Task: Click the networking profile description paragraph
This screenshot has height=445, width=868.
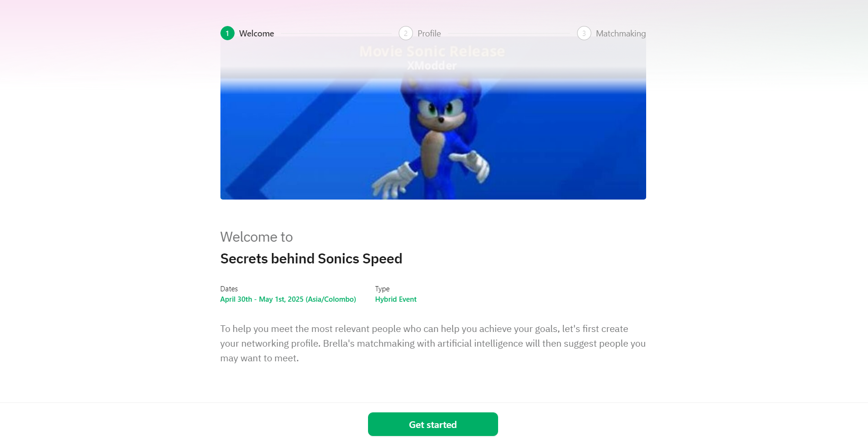Action: (x=433, y=343)
